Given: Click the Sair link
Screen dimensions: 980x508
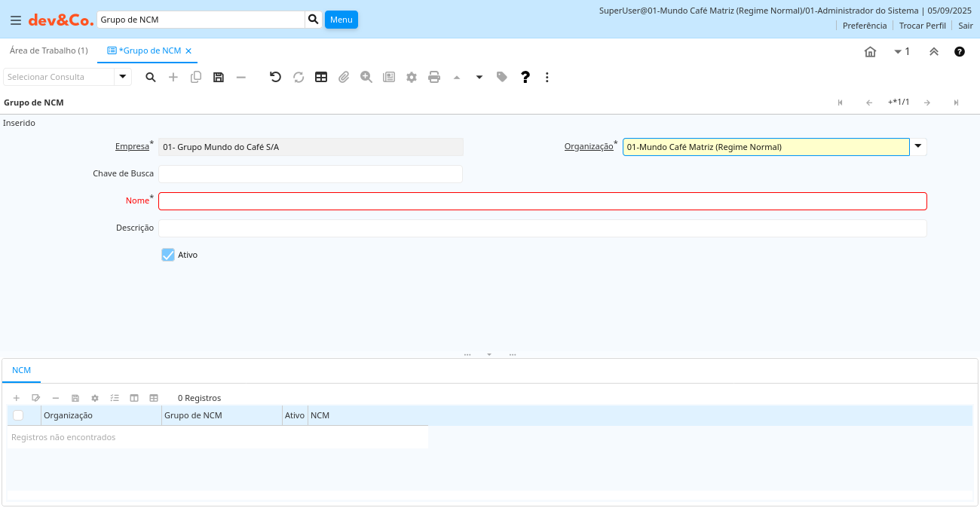Looking at the screenshot, I should [965, 26].
